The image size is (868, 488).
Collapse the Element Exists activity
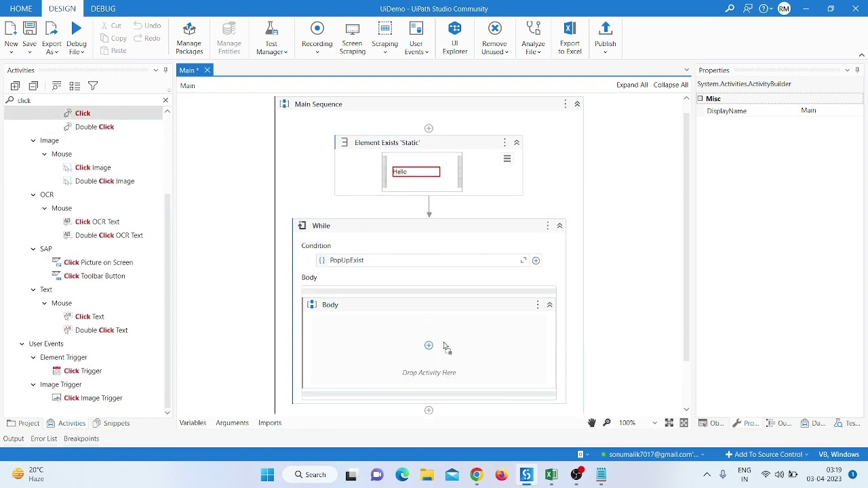tap(517, 142)
